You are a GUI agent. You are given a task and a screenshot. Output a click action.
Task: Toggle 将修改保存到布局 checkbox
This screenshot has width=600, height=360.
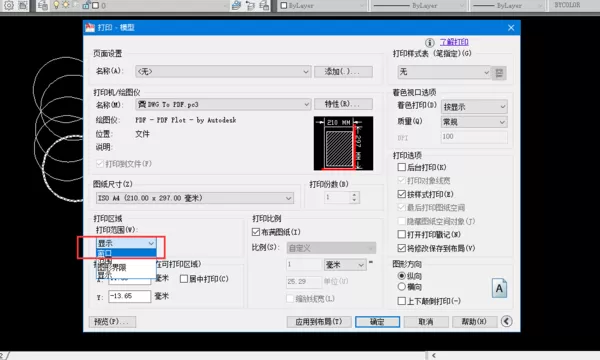click(x=401, y=248)
